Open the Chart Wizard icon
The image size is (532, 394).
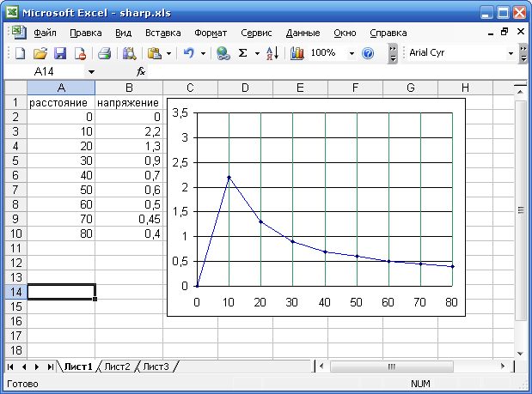(297, 53)
